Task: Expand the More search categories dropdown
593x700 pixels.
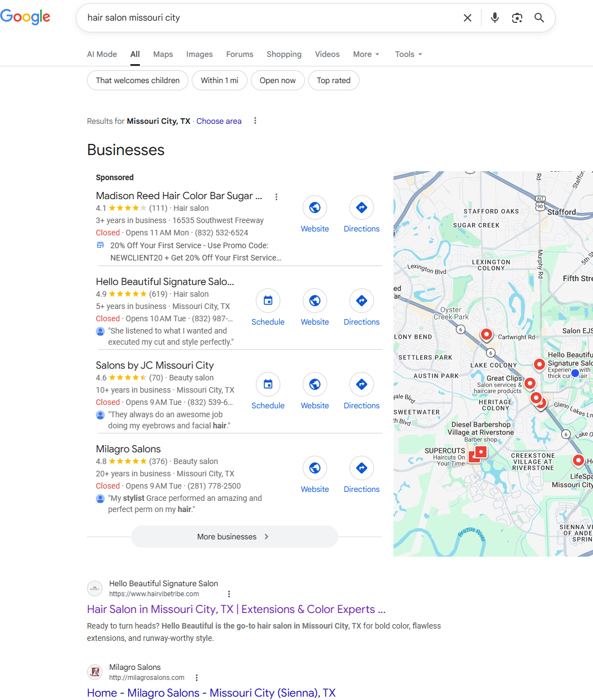Action: coord(366,54)
